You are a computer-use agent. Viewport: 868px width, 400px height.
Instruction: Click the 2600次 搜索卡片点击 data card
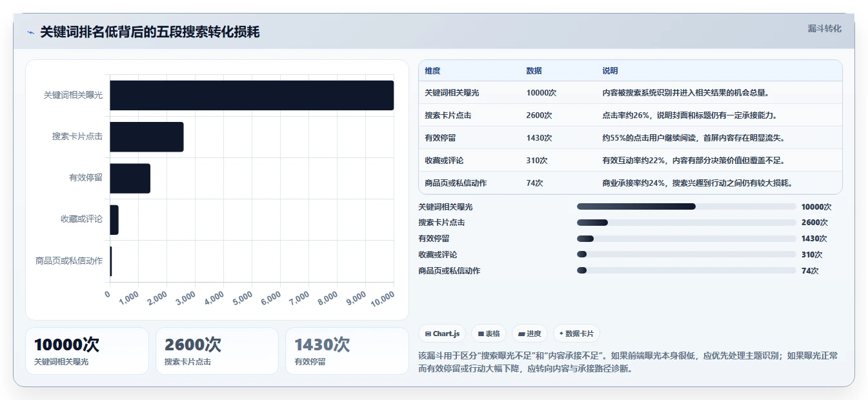coord(217,351)
